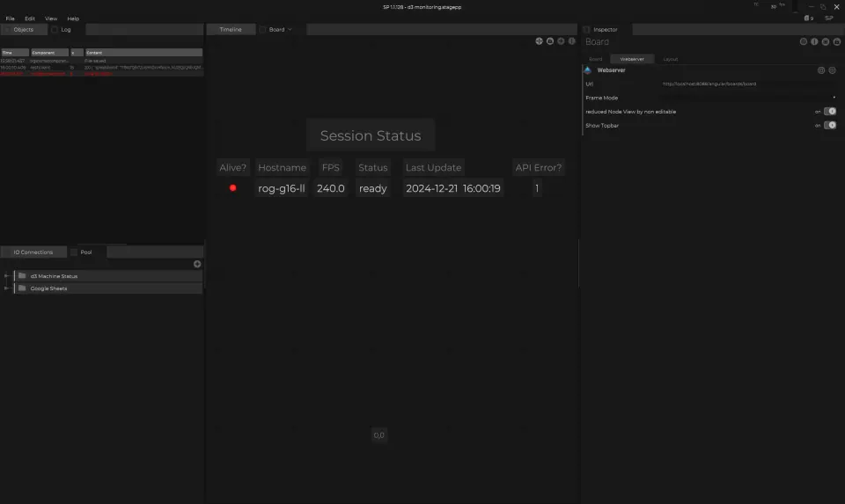Open the Help menu
This screenshot has width=845, height=504.
[73, 18]
